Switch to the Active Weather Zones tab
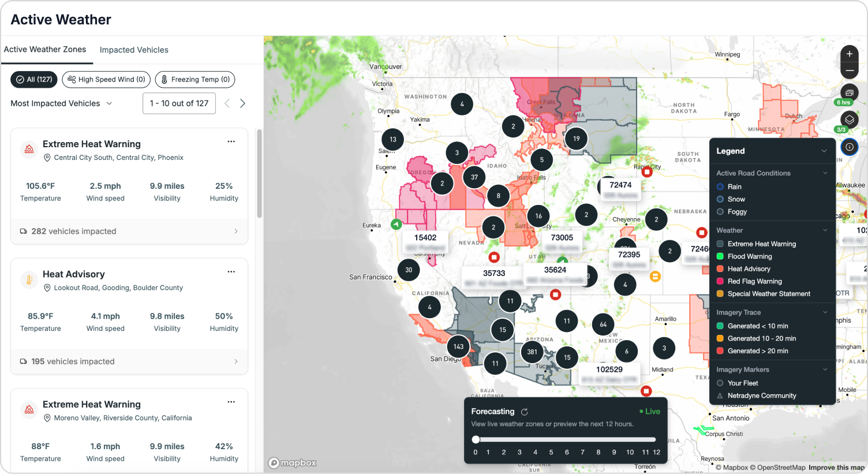This screenshot has width=868, height=474. (45, 50)
